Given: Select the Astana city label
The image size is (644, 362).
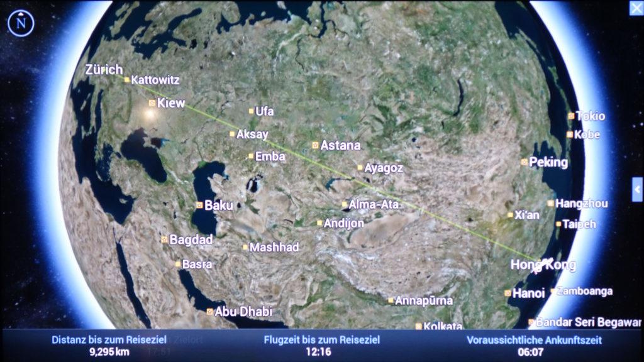Looking at the screenshot, I should [340, 145].
